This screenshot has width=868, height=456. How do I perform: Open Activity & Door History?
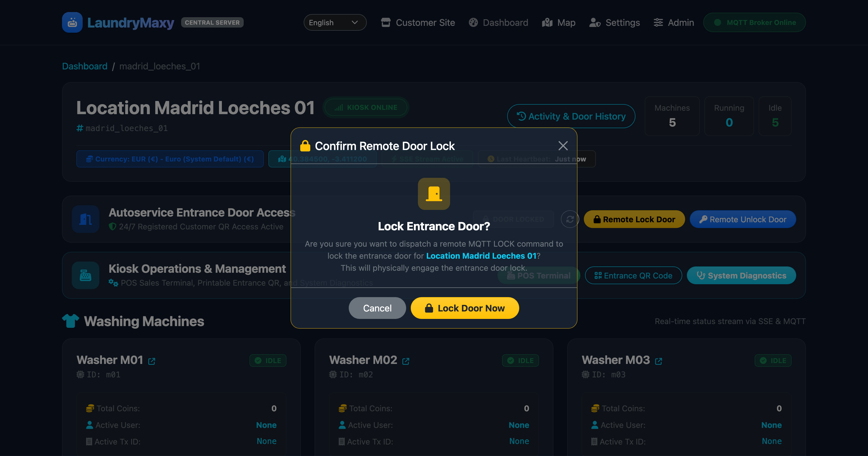click(x=571, y=116)
